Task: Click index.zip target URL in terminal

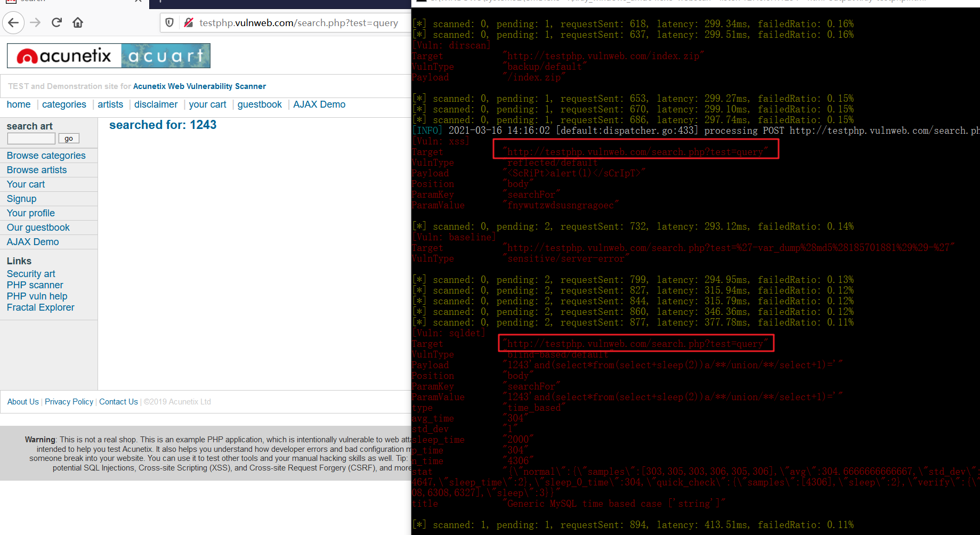Action: (x=603, y=56)
